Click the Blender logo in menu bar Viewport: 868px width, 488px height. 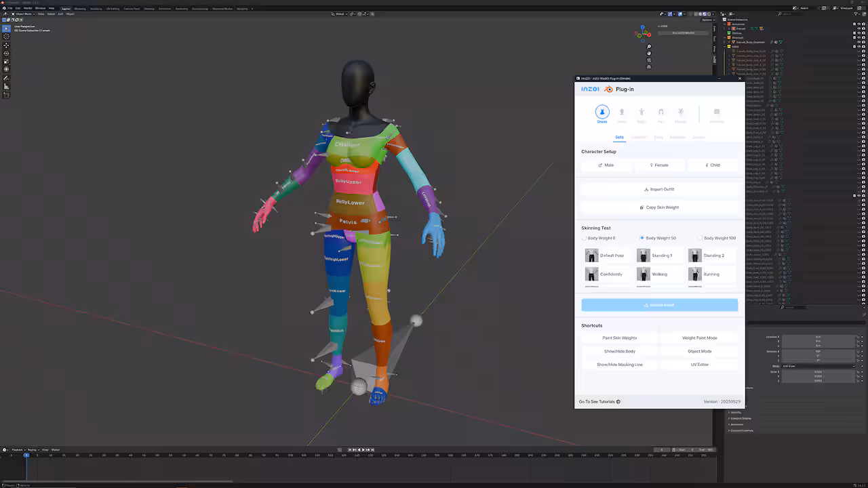click(4, 8)
